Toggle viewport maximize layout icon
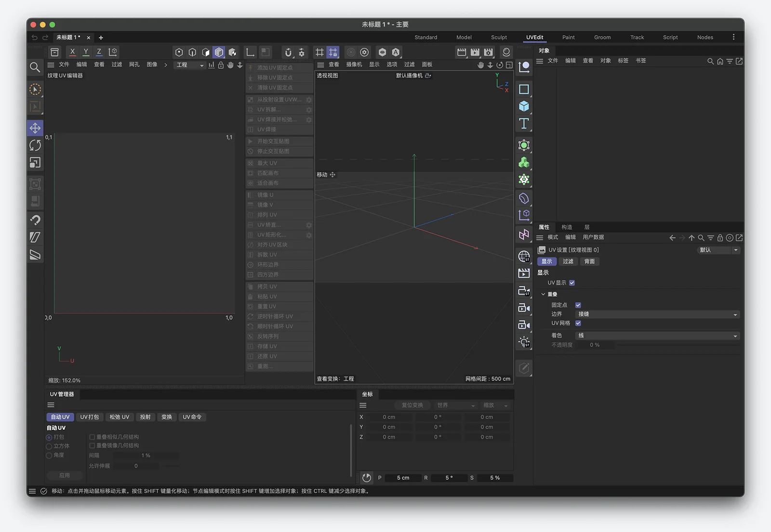The image size is (771, 532). pos(509,65)
